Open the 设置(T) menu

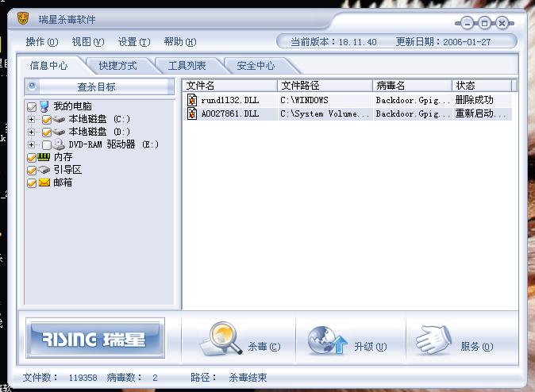click(x=134, y=42)
